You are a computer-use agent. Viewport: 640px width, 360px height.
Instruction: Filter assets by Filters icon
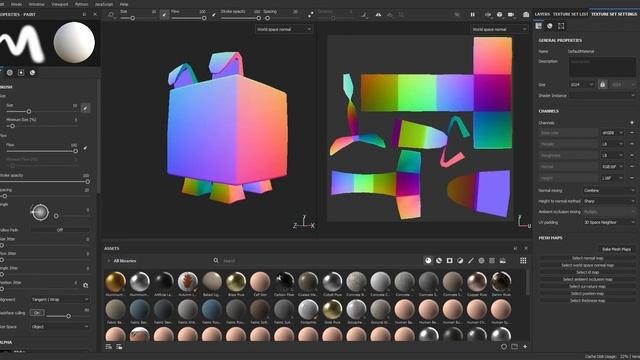pos(460,260)
